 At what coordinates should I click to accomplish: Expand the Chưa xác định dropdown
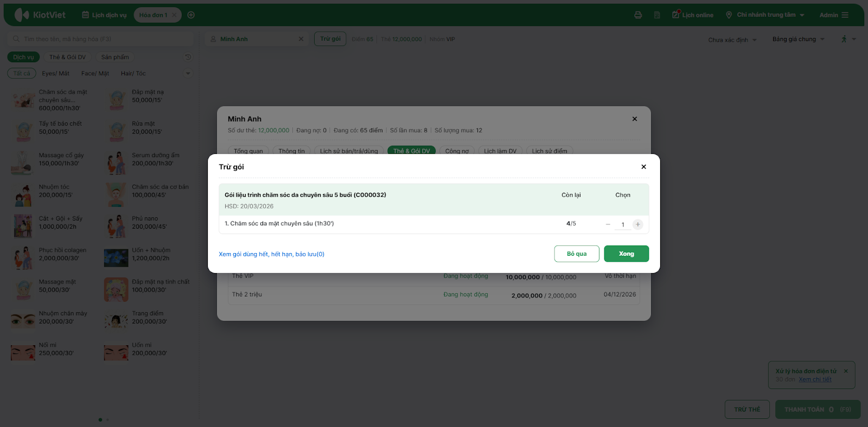pyautogui.click(x=732, y=40)
